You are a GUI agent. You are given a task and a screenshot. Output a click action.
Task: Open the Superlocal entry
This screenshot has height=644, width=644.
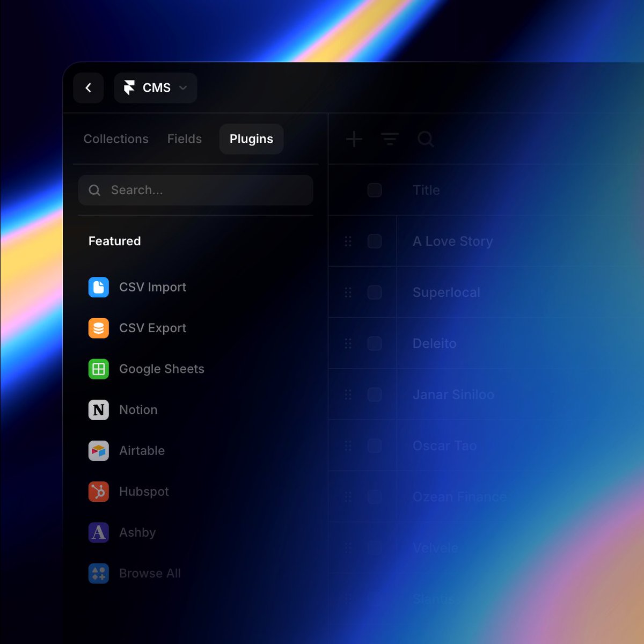[446, 292]
